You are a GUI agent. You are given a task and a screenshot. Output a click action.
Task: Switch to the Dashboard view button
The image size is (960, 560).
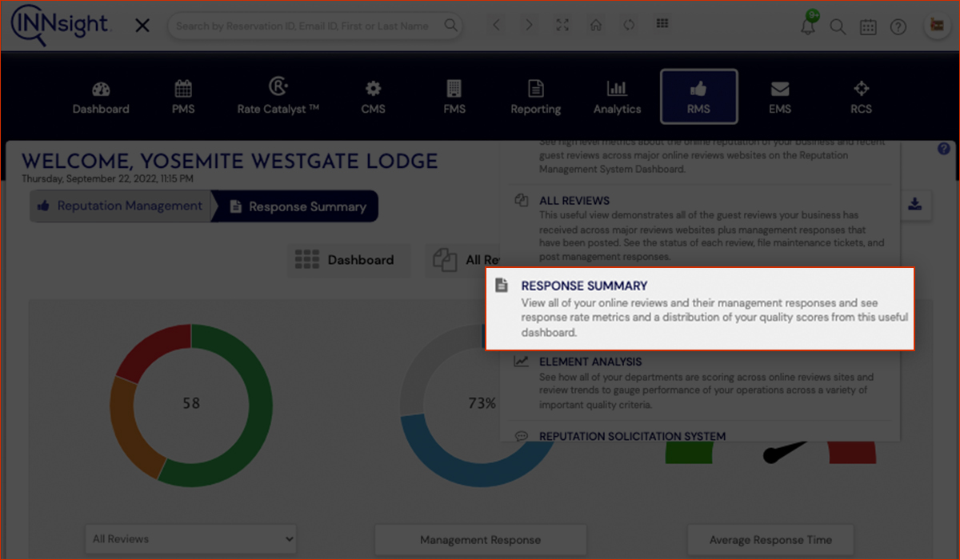point(349,260)
